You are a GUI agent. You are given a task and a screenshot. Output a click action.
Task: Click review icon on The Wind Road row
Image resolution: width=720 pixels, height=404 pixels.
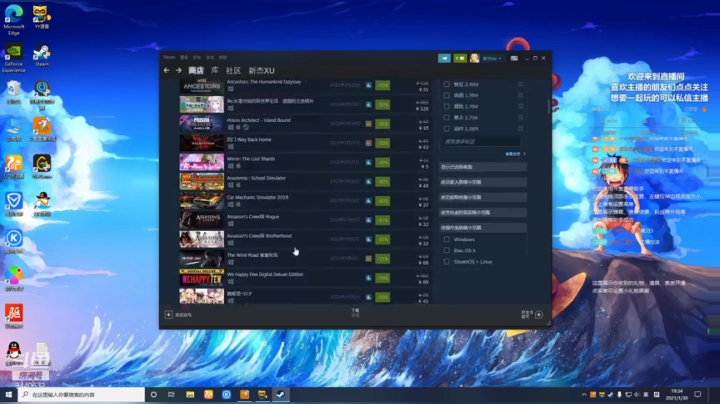(x=368, y=258)
